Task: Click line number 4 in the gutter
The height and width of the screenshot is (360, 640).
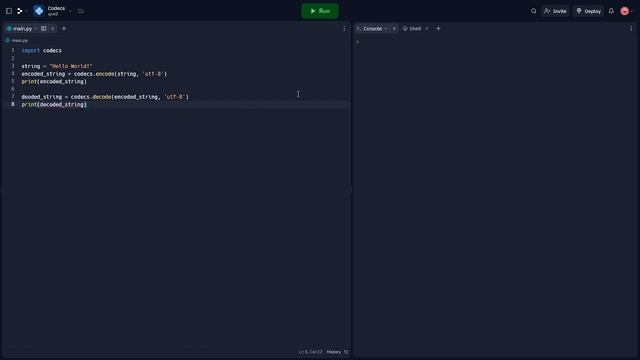Action: (x=13, y=73)
